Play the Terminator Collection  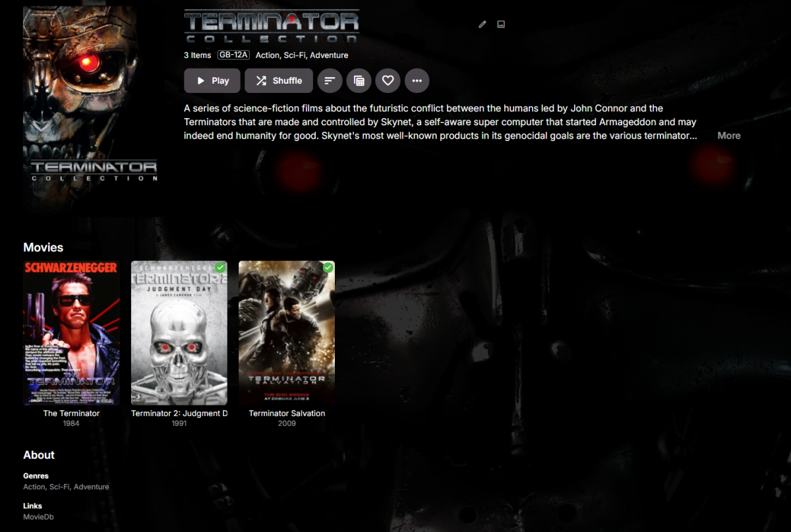212,80
